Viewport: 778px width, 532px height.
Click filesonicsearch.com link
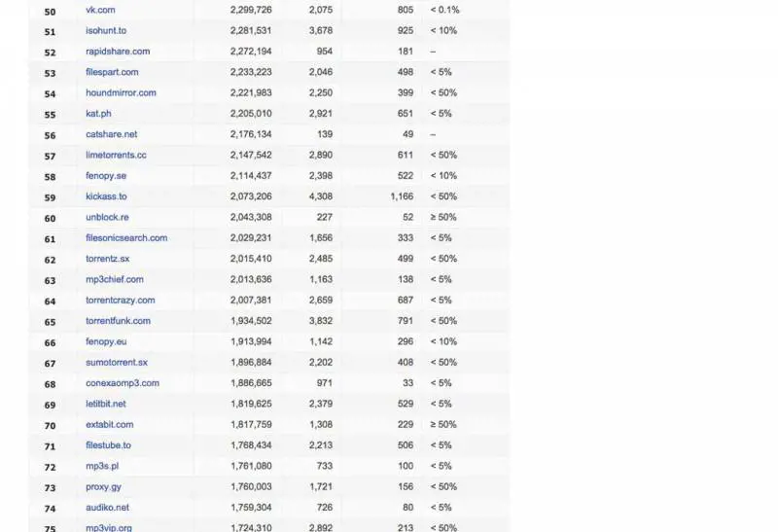point(126,238)
